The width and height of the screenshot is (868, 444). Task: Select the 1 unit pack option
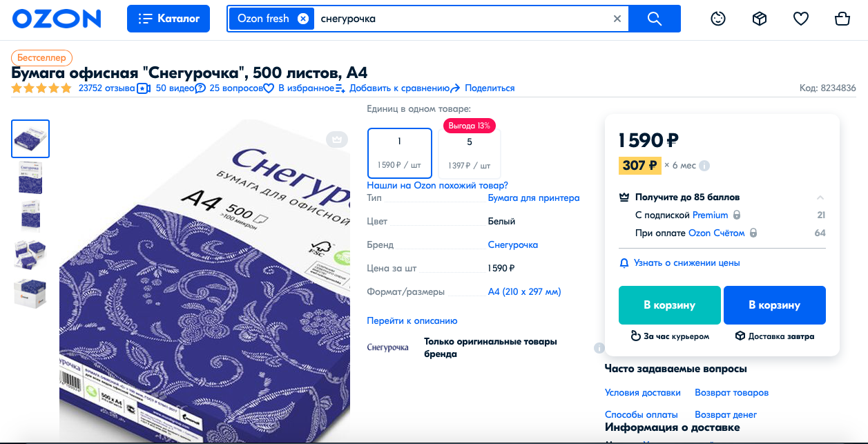pyautogui.click(x=399, y=153)
